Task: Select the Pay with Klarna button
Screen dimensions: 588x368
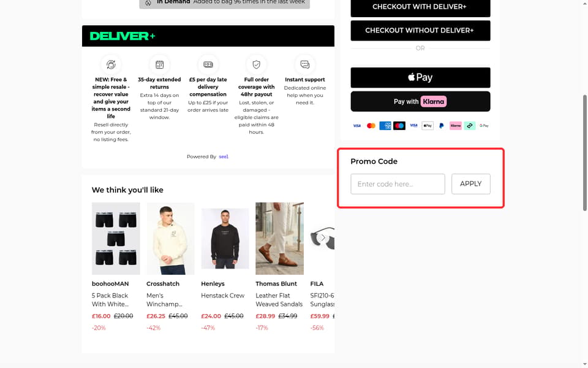Action: (420, 101)
